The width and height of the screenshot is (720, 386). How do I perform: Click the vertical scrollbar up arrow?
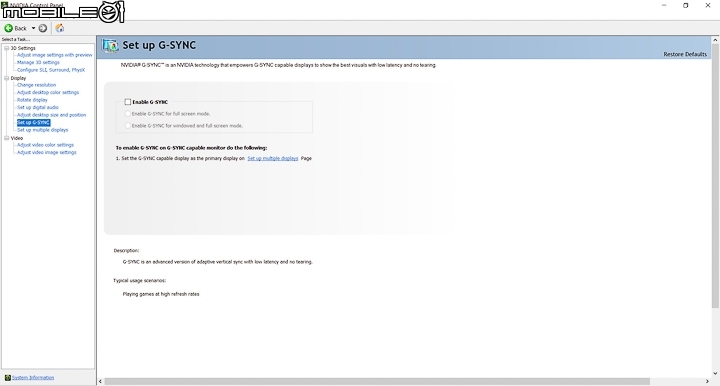coord(715,40)
